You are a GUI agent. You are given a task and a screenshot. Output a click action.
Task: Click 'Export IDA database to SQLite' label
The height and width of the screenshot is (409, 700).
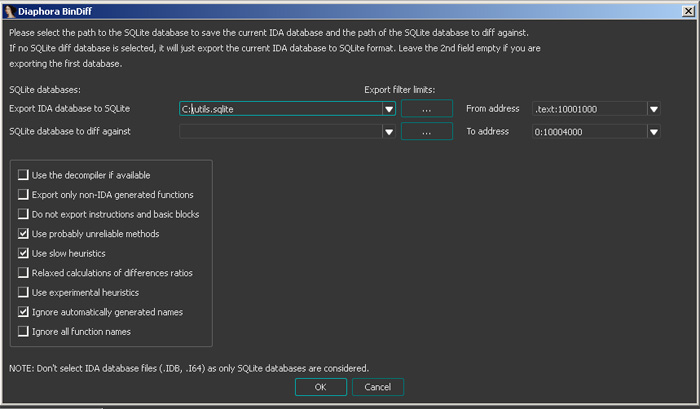click(x=70, y=109)
